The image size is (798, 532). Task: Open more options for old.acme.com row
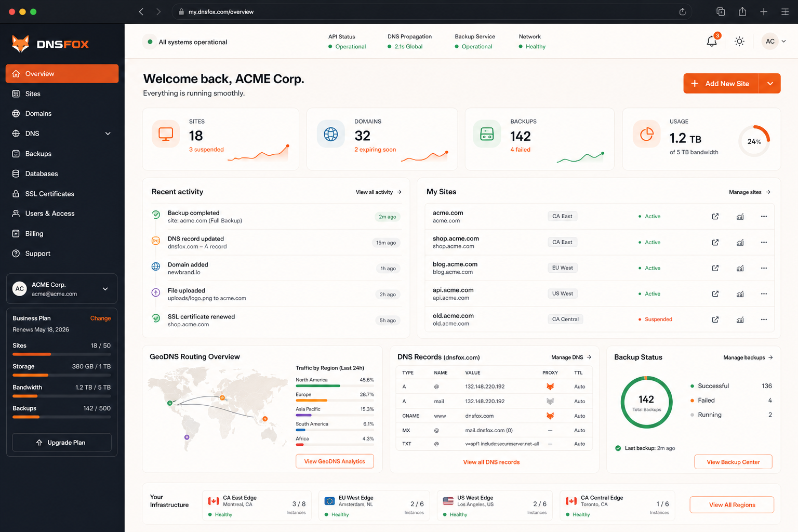(x=764, y=320)
